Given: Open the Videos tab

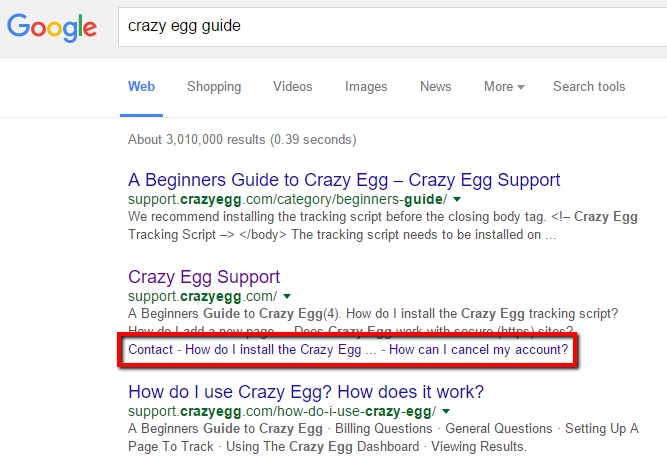Looking at the screenshot, I should [293, 86].
